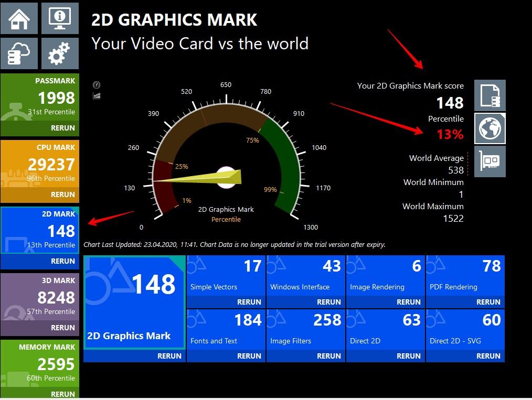Image resolution: width=532 pixels, height=400 pixels.
Task: Select the Image Rendering 6 tile
Action: click(386, 276)
